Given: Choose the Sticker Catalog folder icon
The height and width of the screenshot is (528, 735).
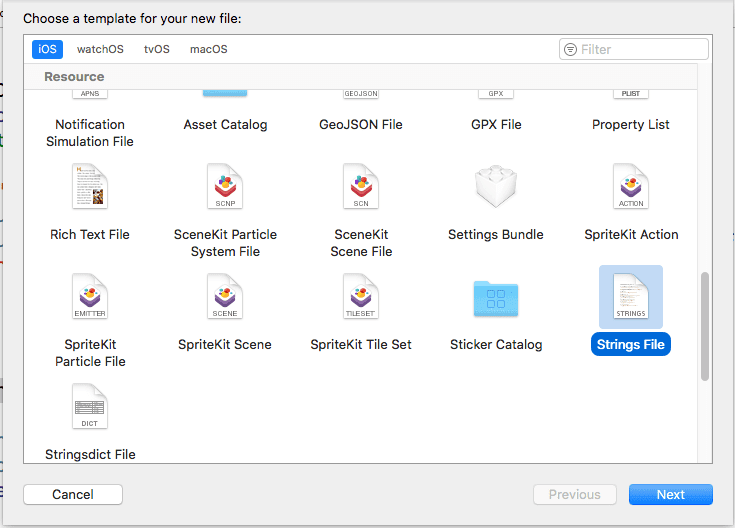Looking at the screenshot, I should (x=496, y=297).
